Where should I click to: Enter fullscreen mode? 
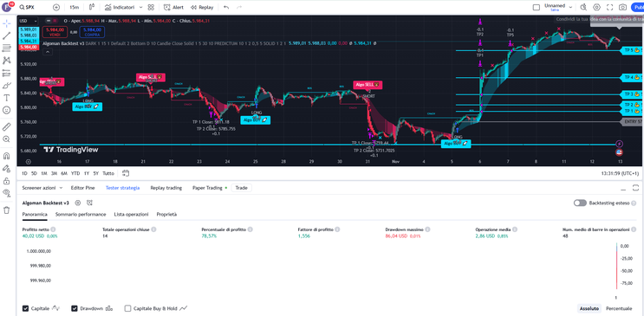[x=610, y=8]
